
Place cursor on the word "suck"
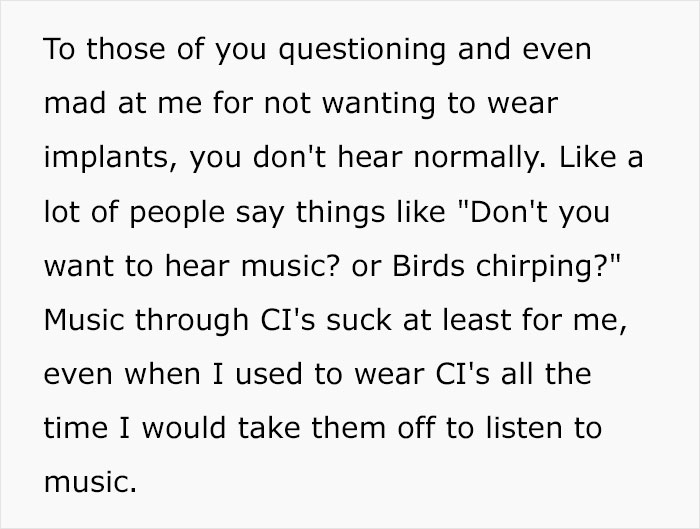pyautogui.click(x=359, y=320)
